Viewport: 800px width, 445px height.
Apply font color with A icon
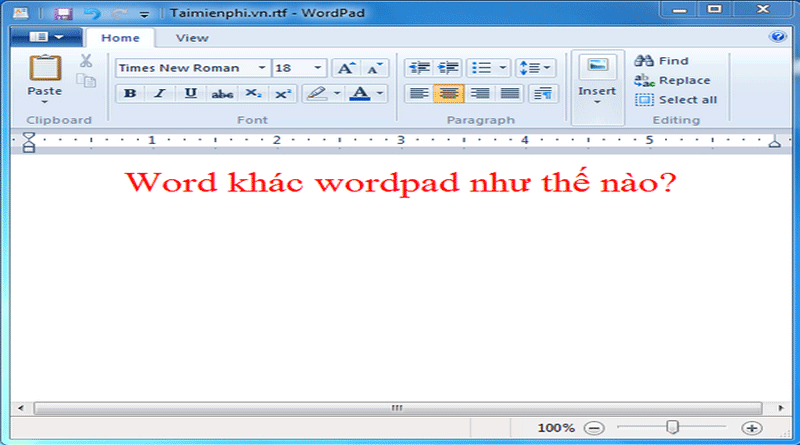(x=360, y=93)
